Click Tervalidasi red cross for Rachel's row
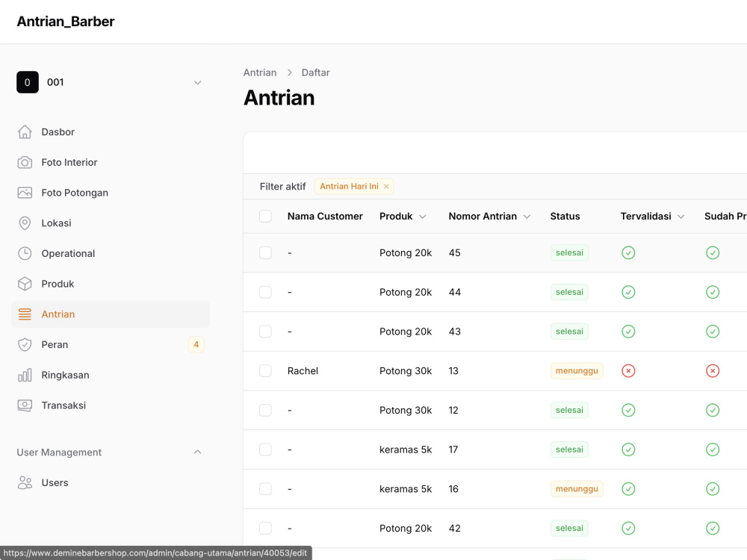 point(628,371)
